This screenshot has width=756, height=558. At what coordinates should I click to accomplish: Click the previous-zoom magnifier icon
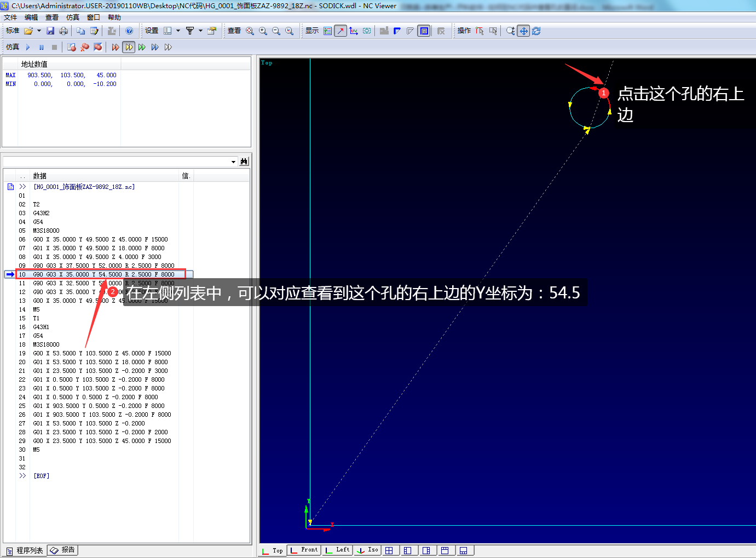coord(290,31)
